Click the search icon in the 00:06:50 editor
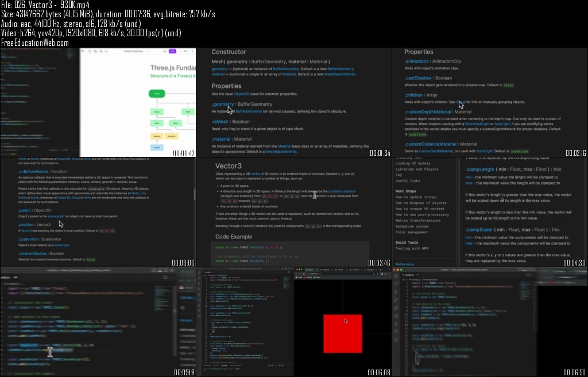The height and width of the screenshot is (377, 588). click(396, 284)
